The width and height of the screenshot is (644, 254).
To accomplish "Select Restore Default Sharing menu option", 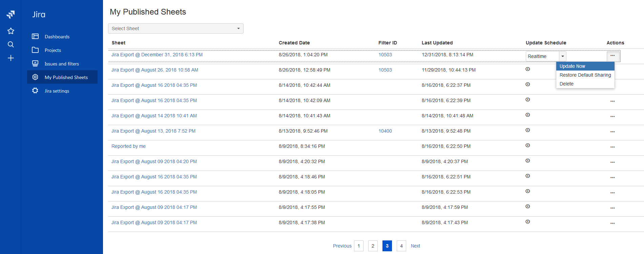I will (x=585, y=75).
